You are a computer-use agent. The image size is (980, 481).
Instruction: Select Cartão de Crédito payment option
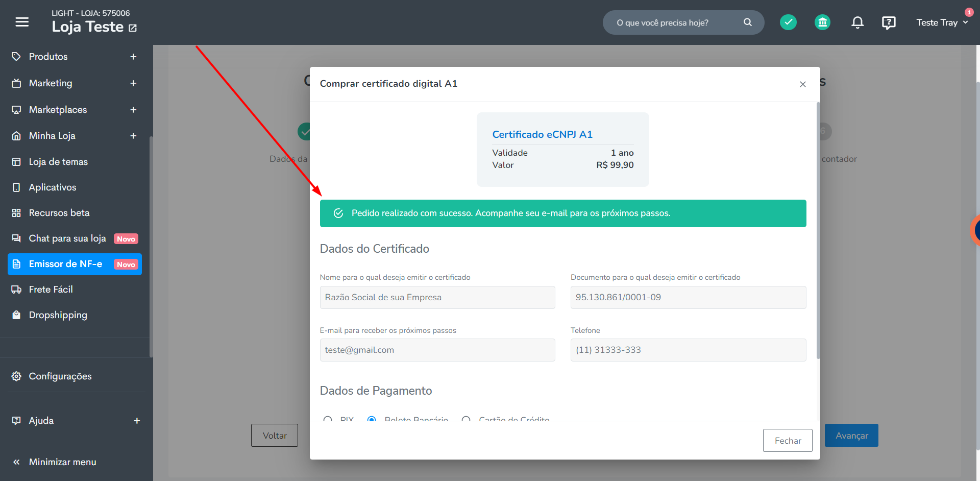pos(466,420)
